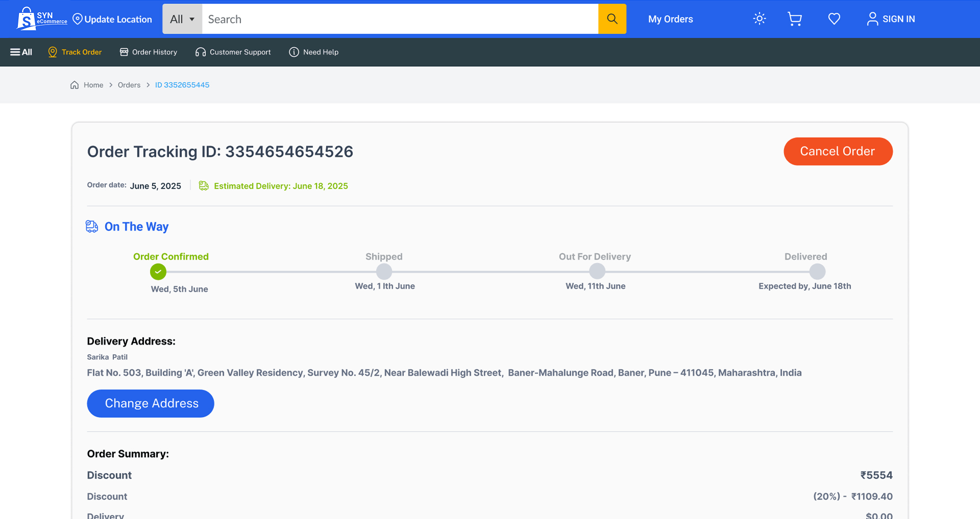Screen dimensions: 980x519
Task: Toggle the light/dark theme sun icon
Action: coord(759,19)
